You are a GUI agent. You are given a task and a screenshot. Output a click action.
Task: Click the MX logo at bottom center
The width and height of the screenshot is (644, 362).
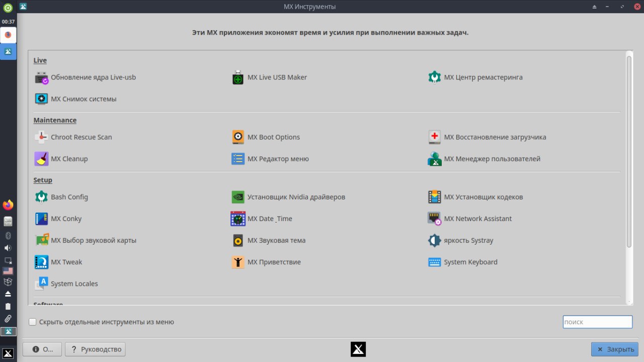click(x=358, y=349)
